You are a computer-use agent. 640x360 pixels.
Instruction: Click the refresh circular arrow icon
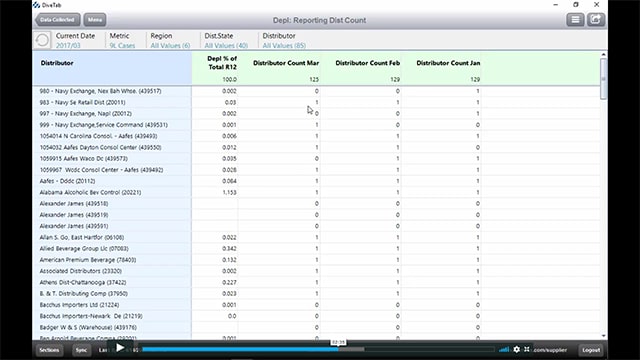(42, 40)
